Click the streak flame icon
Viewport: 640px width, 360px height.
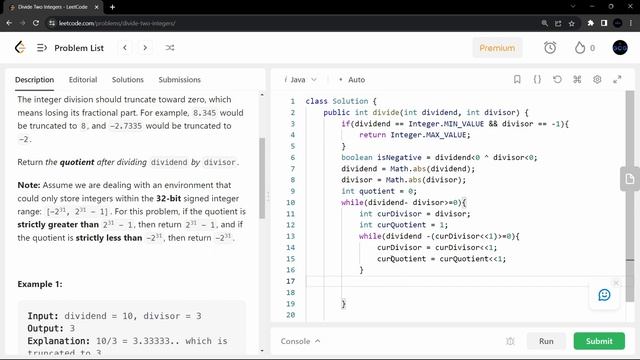pos(580,48)
